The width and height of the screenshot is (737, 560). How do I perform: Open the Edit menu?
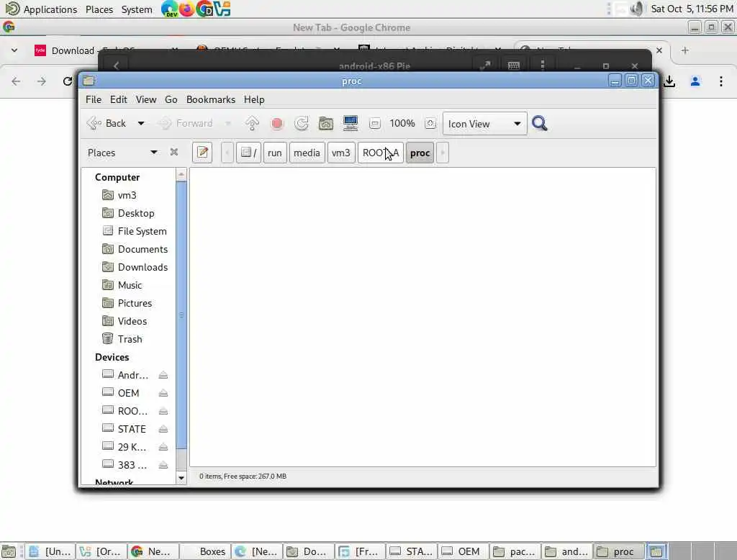(x=119, y=99)
